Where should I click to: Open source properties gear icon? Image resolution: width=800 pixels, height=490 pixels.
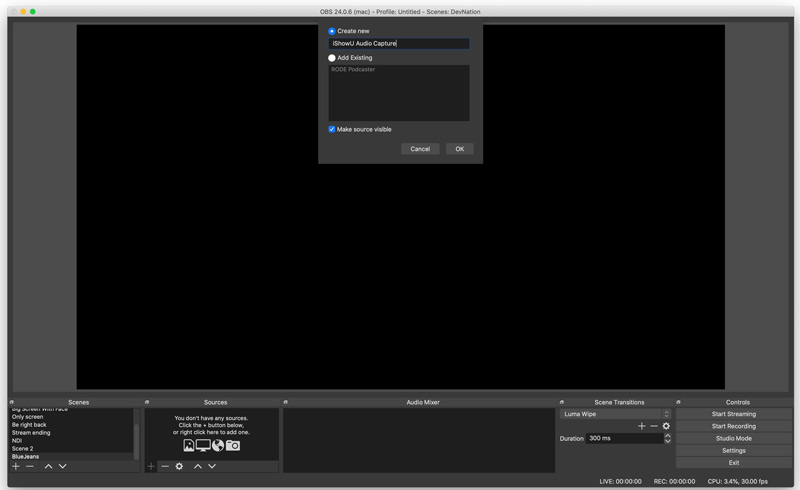click(179, 466)
